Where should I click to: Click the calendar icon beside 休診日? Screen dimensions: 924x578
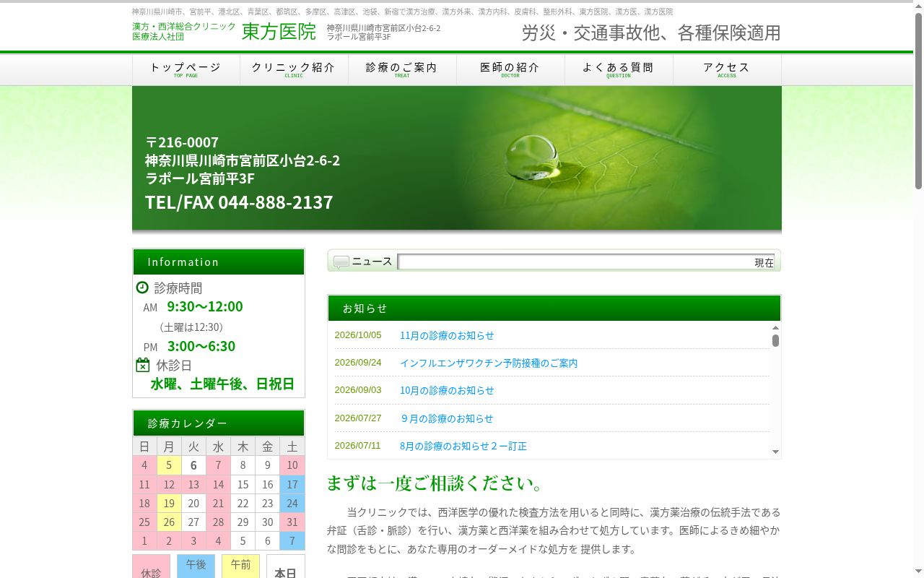point(143,365)
